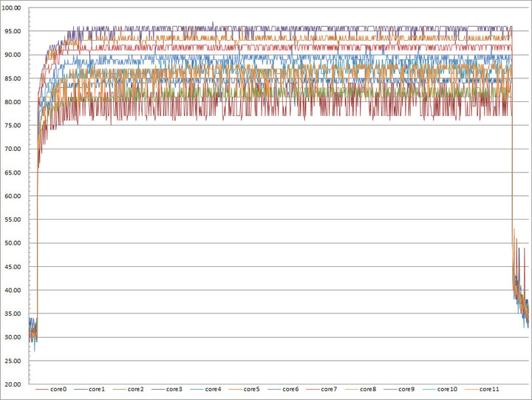Click the 80.00 axis label

click(x=13, y=102)
